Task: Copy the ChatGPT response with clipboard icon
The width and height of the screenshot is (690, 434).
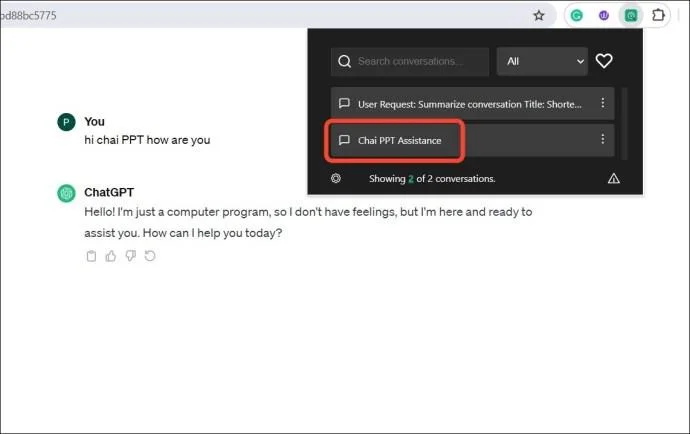Action: pos(91,256)
